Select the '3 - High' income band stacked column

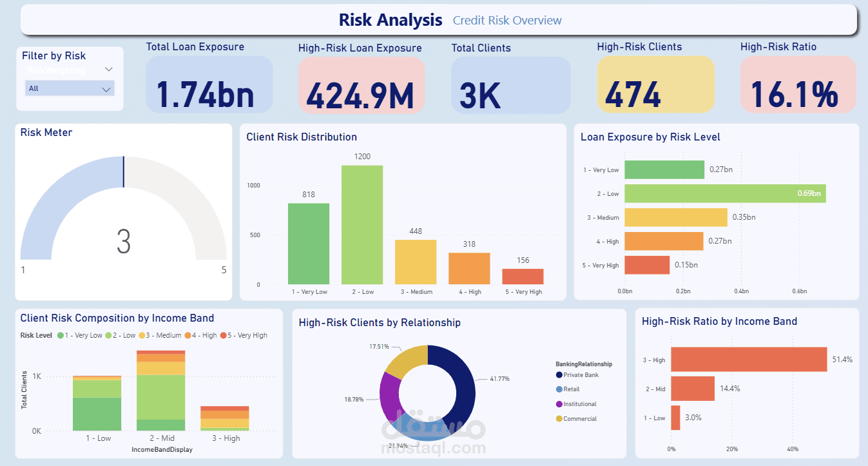click(224, 418)
